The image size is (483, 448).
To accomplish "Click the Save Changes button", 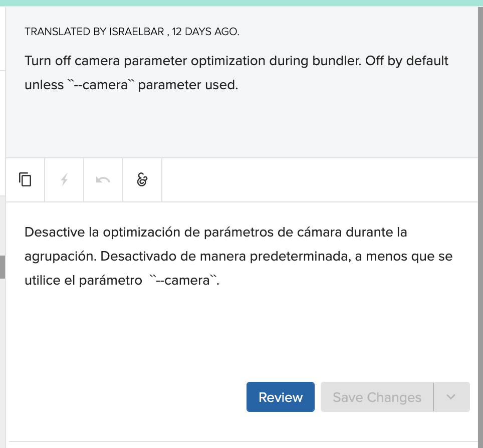I will [377, 397].
